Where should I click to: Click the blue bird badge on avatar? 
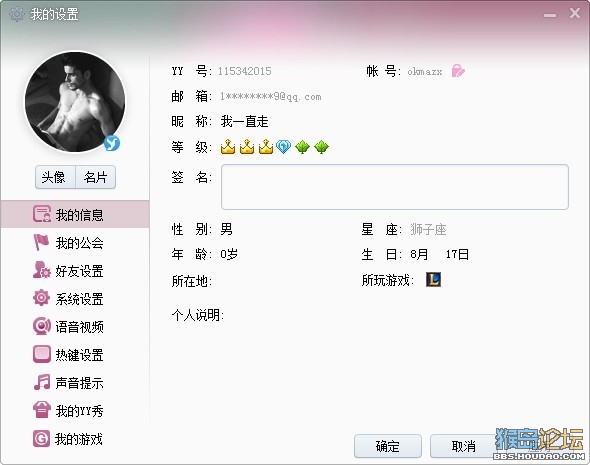pos(112,143)
